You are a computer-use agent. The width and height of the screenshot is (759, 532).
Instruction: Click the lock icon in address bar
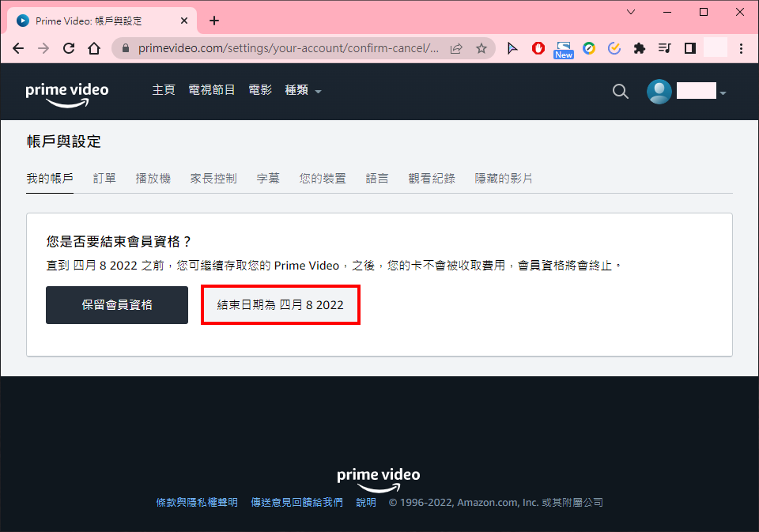[126, 48]
